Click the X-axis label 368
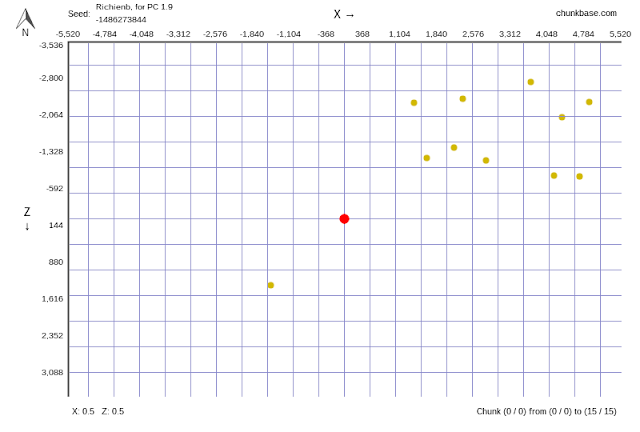Viewport: 640px width, 432px height. (362, 34)
